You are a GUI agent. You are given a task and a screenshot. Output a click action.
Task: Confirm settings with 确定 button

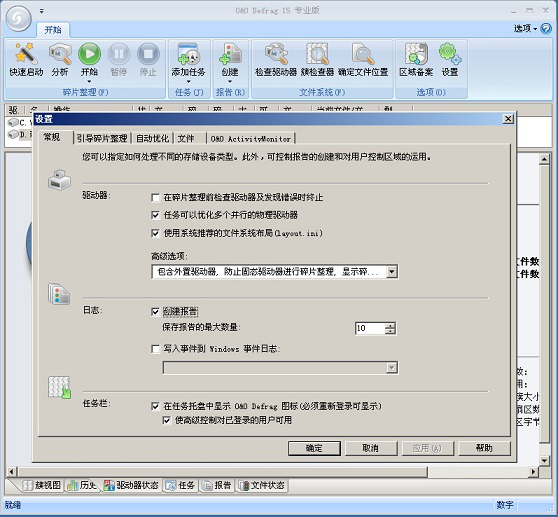coord(314,448)
